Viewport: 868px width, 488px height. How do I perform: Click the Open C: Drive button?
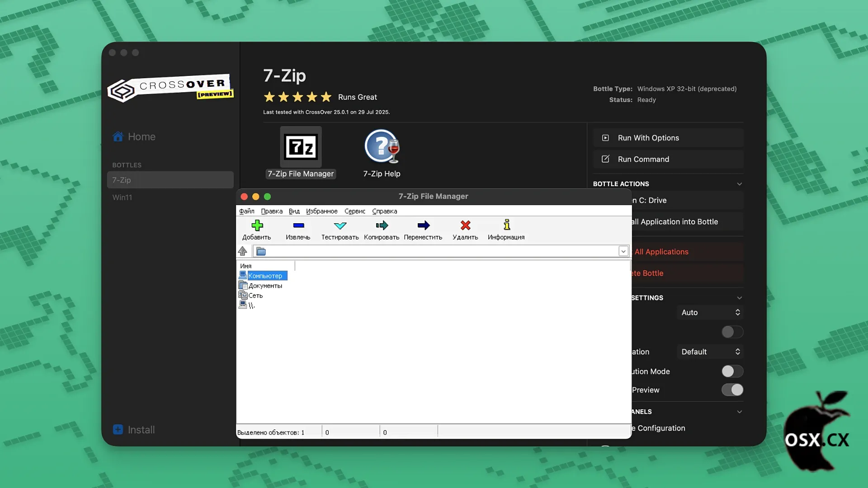click(688, 200)
